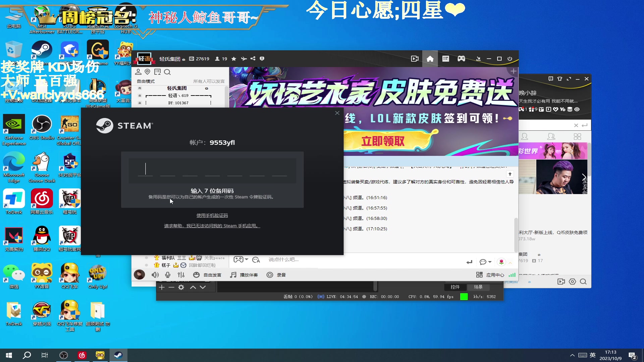
Task: Click the first backup code digit field
Action: (x=145, y=169)
